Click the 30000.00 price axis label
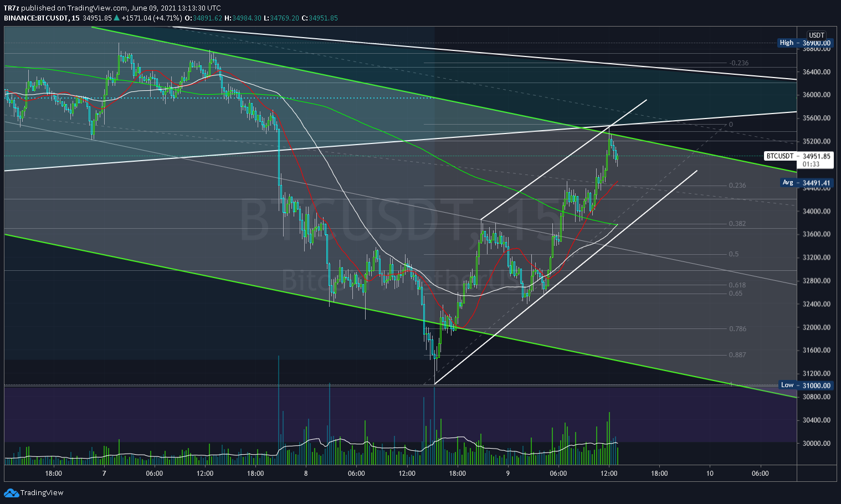This screenshot has width=841, height=504. pos(816,443)
